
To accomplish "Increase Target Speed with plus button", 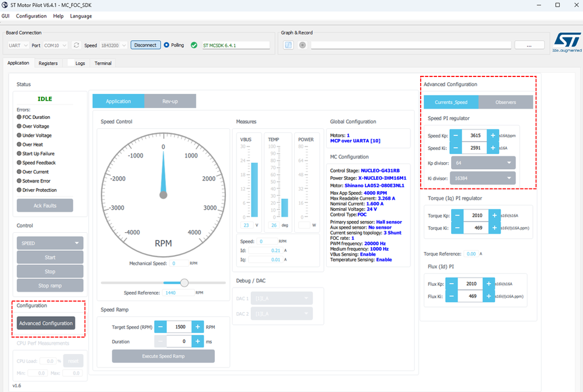I will pyautogui.click(x=197, y=327).
